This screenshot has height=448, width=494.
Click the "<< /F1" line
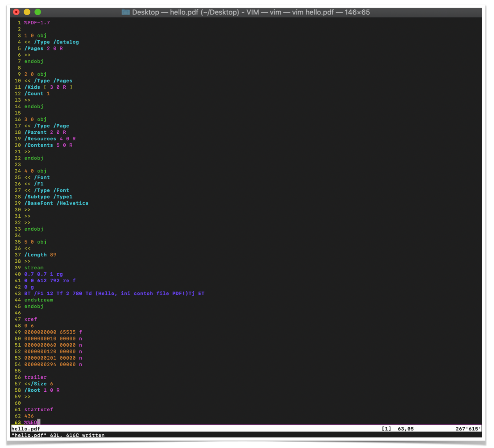coord(34,184)
